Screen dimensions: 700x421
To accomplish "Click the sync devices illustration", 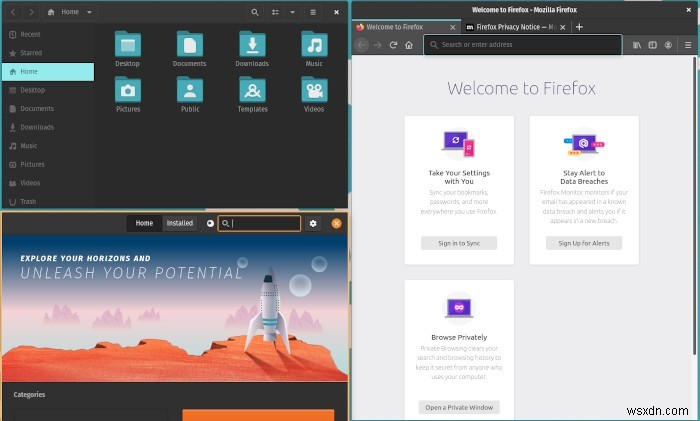I will point(459,144).
